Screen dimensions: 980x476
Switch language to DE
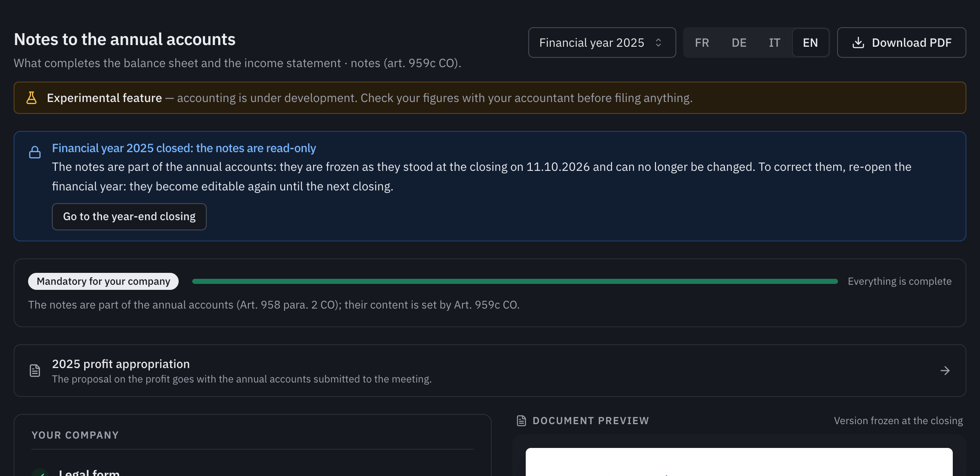(739, 42)
